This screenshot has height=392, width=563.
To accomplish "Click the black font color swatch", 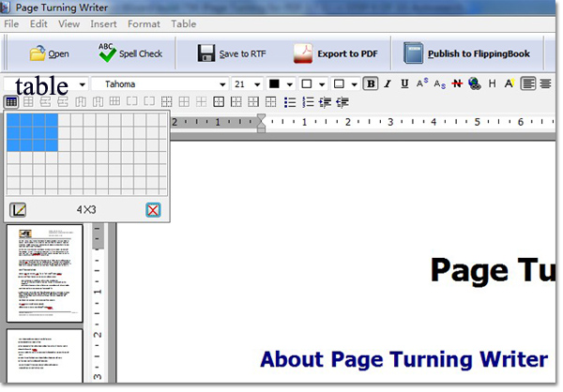I will click(274, 84).
